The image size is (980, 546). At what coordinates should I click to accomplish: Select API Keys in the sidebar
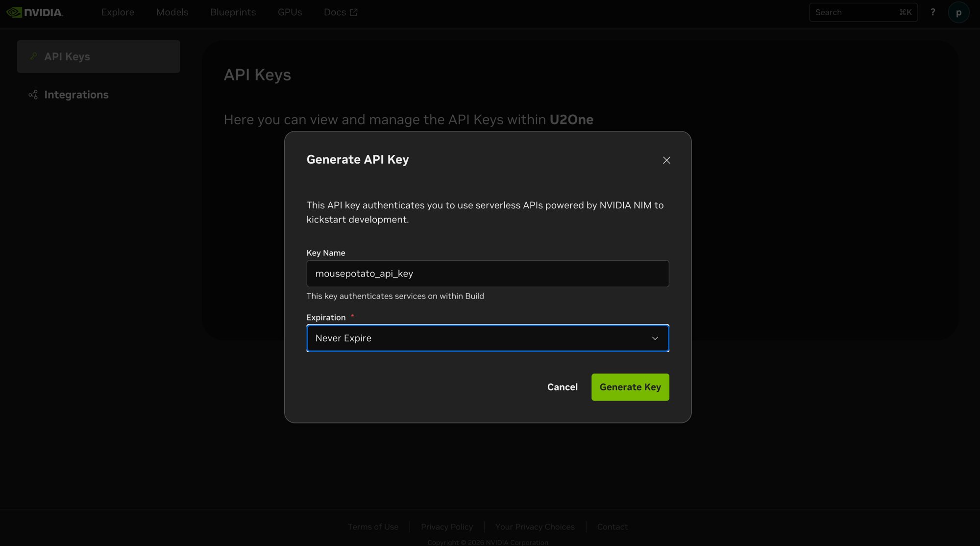(x=98, y=56)
